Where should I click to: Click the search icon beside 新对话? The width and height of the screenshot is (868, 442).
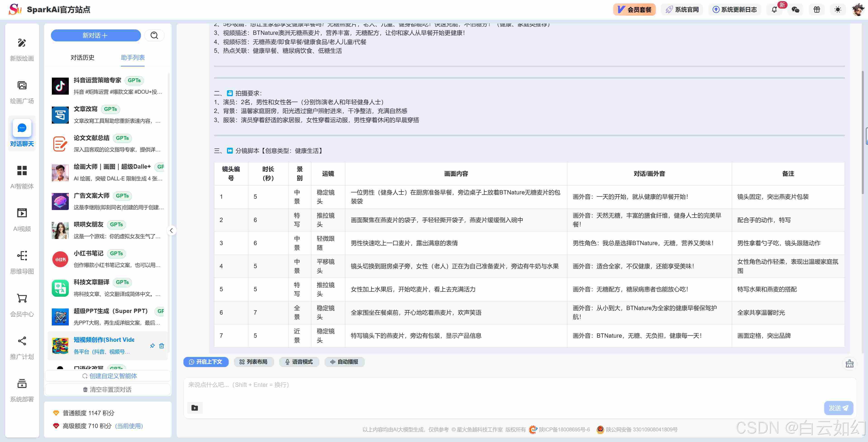pyautogui.click(x=154, y=35)
